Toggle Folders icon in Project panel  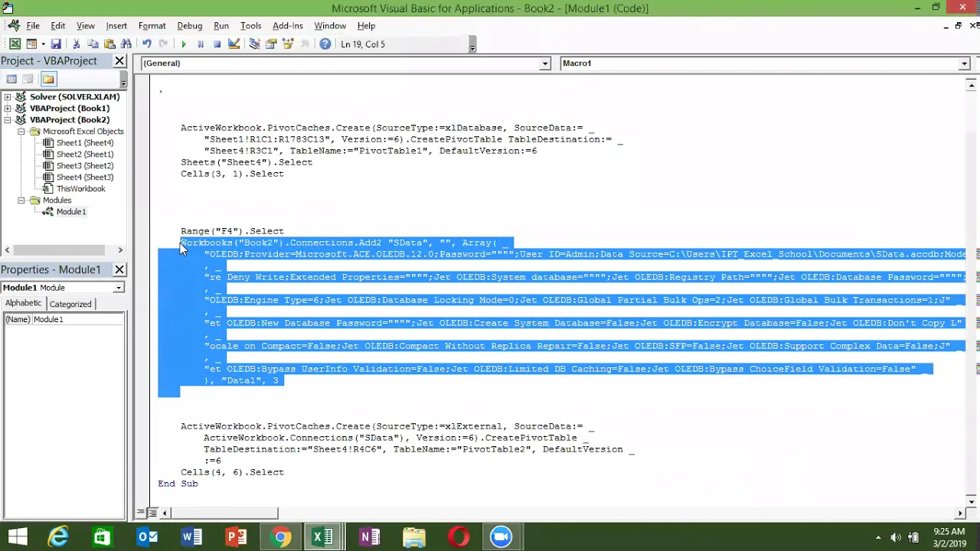click(x=48, y=79)
